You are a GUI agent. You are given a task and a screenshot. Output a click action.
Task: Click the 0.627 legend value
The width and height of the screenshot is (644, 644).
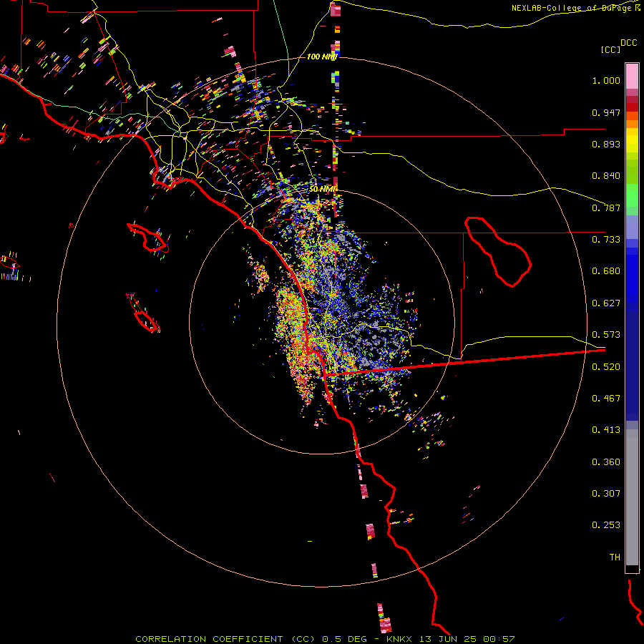point(606,303)
